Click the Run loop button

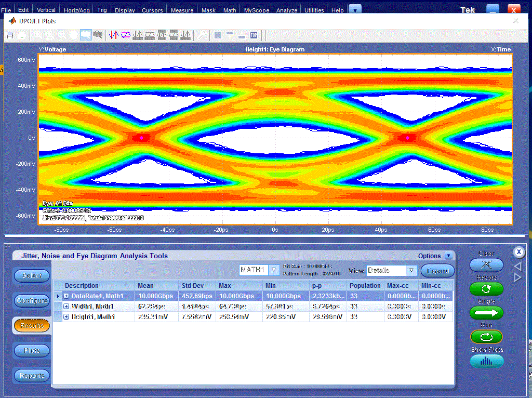coord(486,337)
